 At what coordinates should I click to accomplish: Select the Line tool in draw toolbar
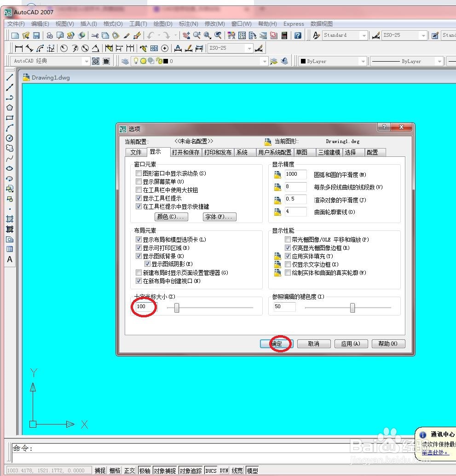10,77
